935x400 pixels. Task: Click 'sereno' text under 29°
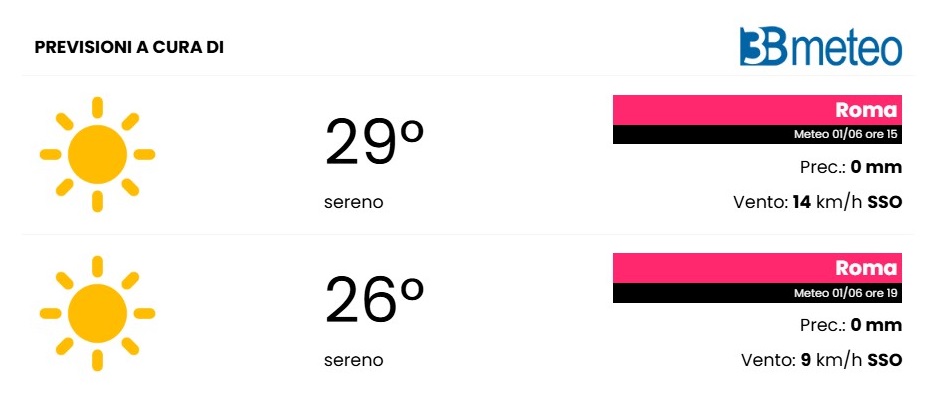pyautogui.click(x=354, y=203)
